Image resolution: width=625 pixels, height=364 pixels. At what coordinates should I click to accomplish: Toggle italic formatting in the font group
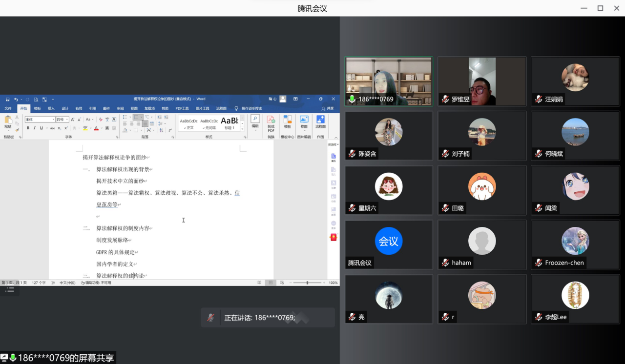point(35,128)
